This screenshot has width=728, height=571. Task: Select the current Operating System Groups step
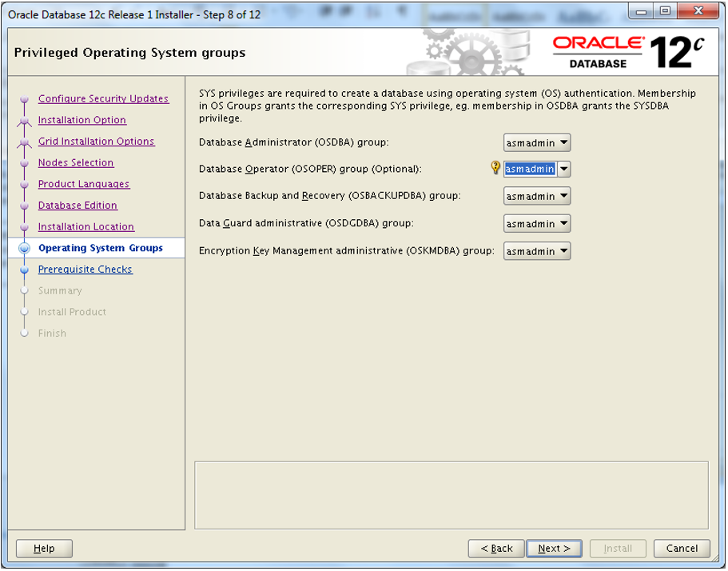(100, 248)
